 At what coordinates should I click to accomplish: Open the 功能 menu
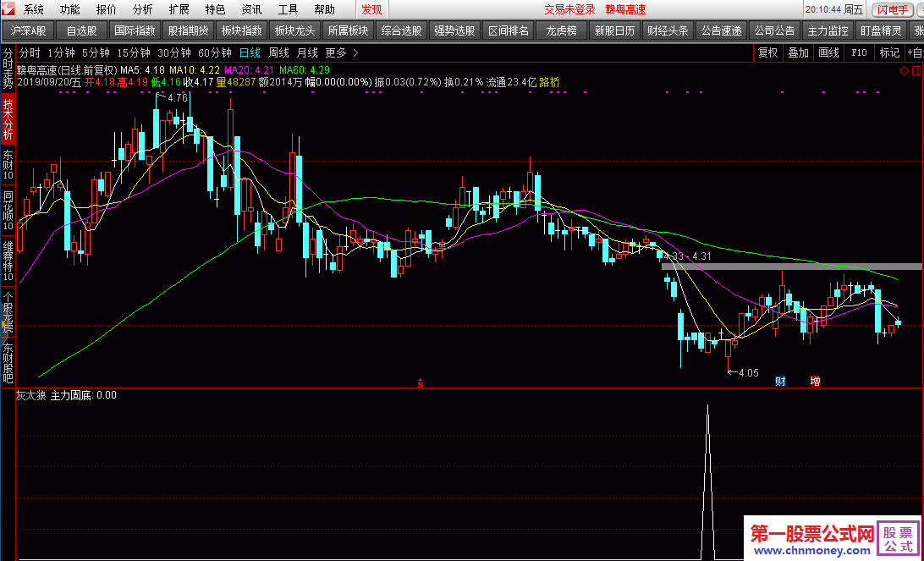[x=70, y=9]
